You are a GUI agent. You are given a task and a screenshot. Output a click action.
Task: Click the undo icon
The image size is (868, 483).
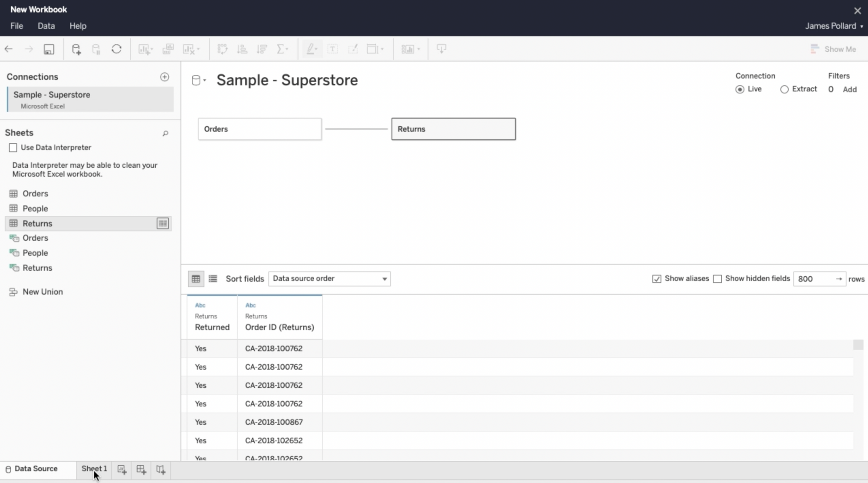(x=9, y=49)
